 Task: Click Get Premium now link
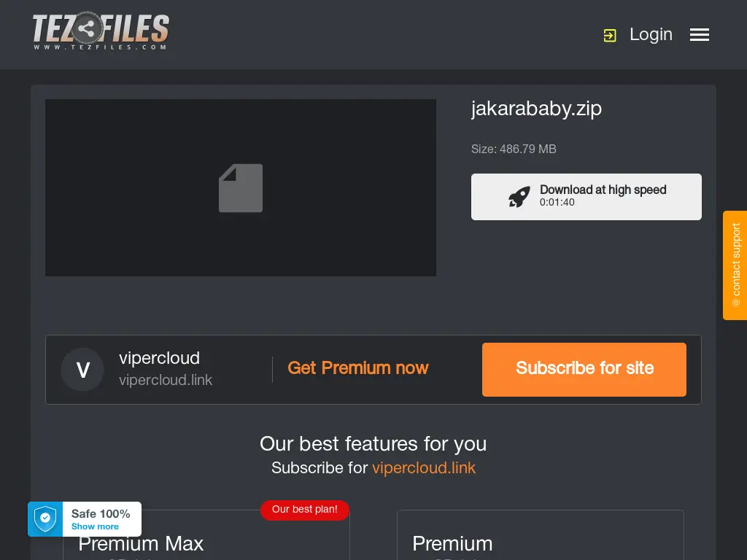pyautogui.click(x=357, y=368)
